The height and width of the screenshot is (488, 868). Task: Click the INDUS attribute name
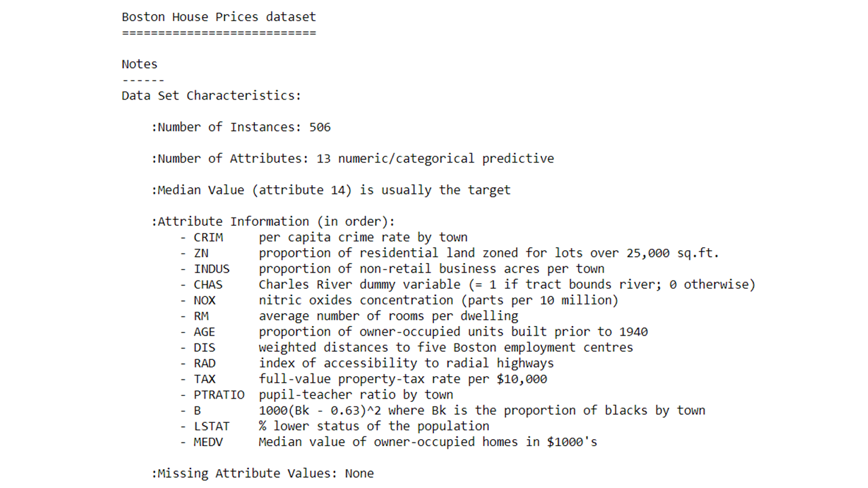tap(212, 268)
